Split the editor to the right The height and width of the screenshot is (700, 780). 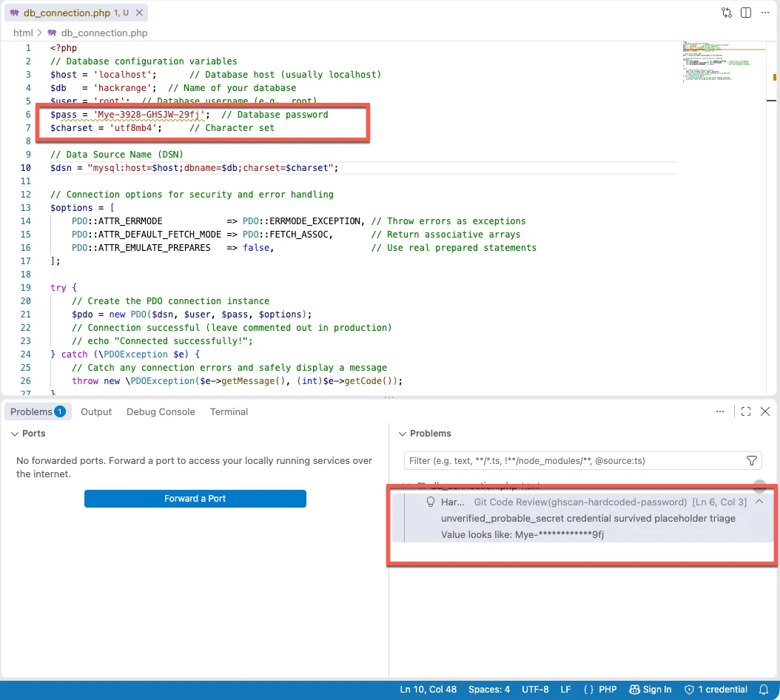[x=746, y=13]
